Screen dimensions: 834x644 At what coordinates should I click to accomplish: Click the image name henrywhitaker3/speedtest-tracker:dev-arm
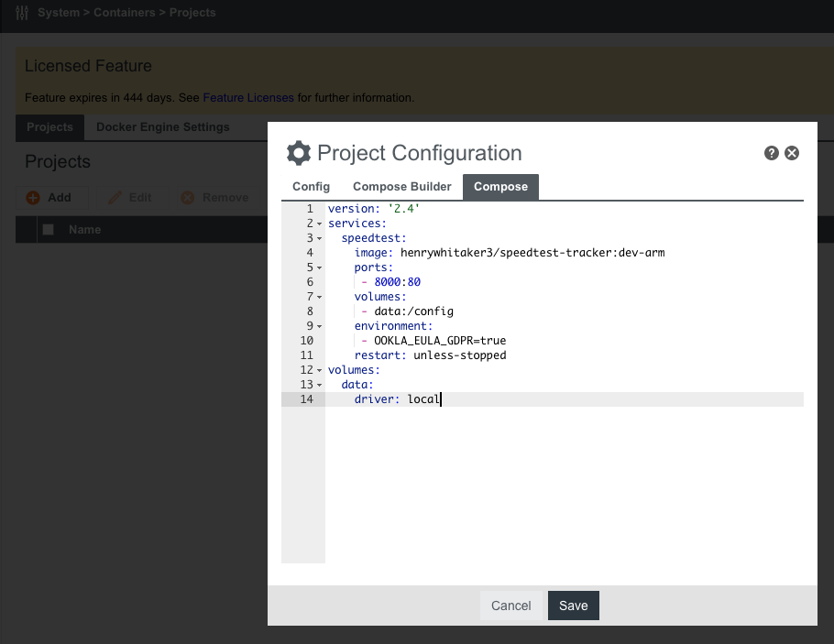point(532,253)
